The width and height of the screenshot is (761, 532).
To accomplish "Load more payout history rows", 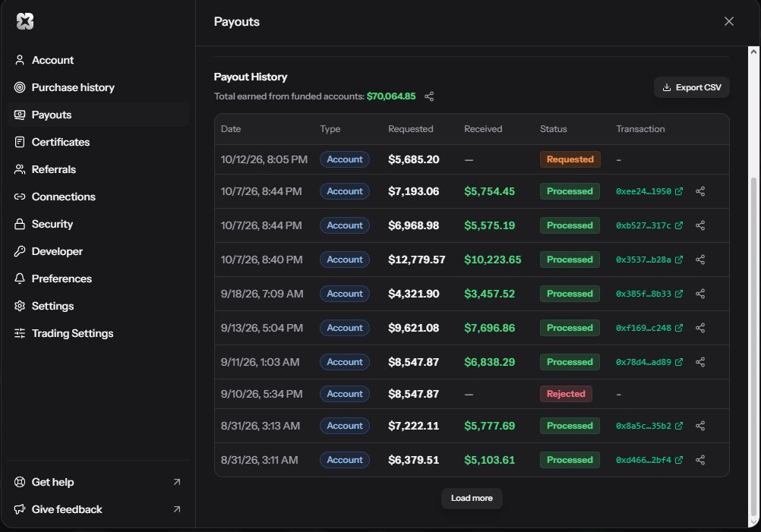I will coord(472,498).
